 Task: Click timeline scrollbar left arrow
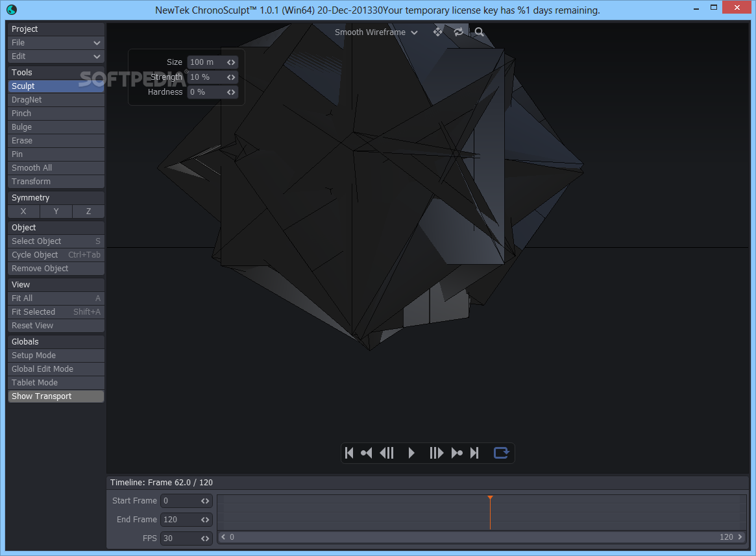[x=223, y=537]
